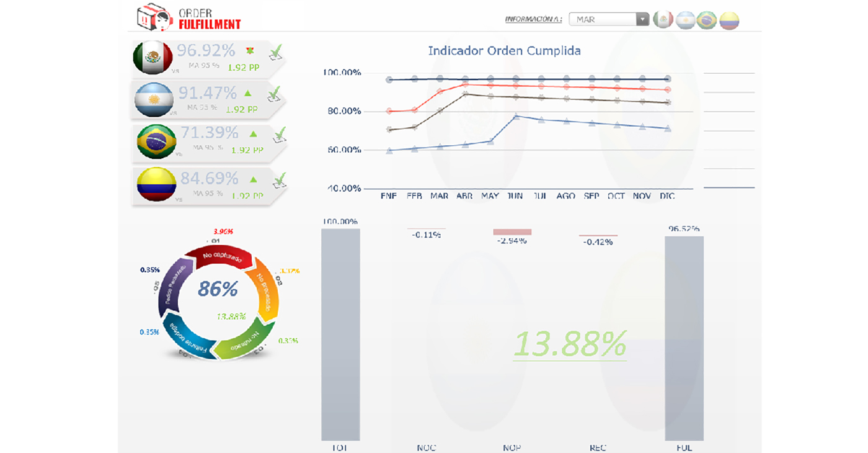Image resolution: width=868 pixels, height=453 pixels.
Task: Toggle the checkmark box on the 96.92% card
Action: click(276, 52)
